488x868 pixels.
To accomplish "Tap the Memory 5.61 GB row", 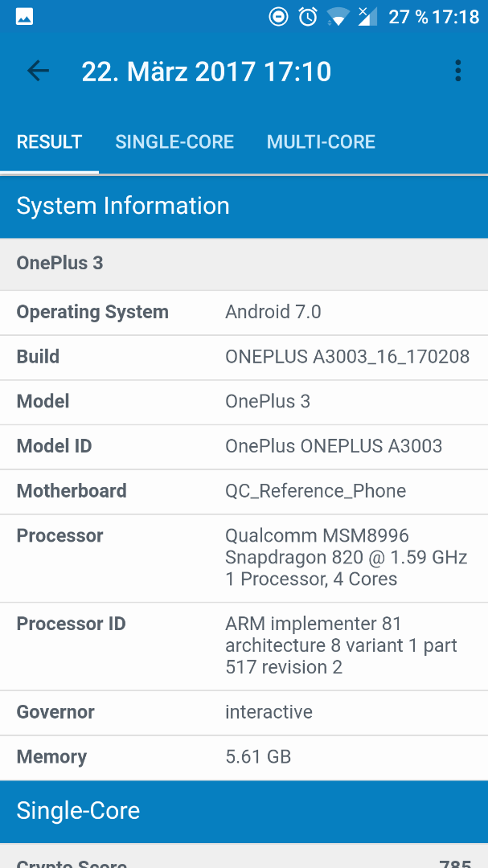I will point(244,757).
